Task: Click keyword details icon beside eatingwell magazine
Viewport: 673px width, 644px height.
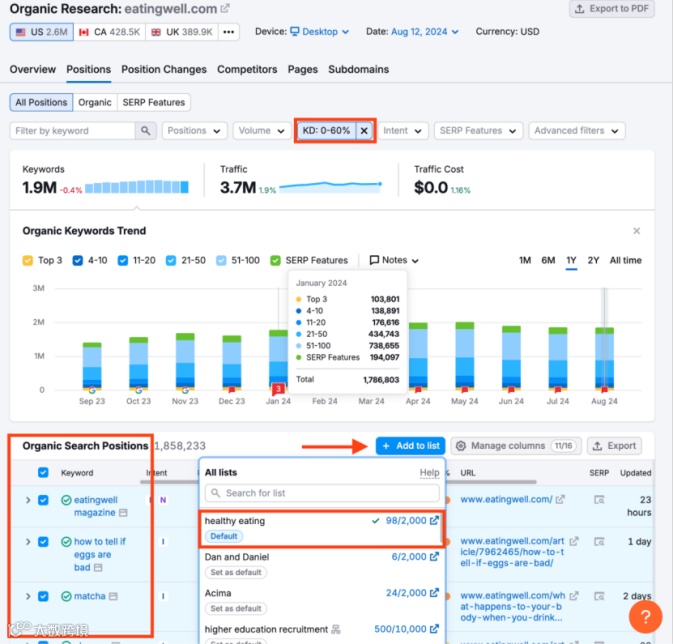Action: click(123, 513)
